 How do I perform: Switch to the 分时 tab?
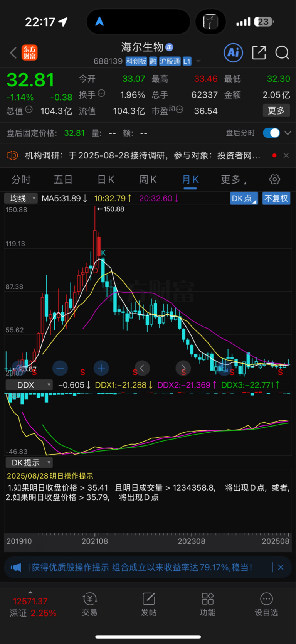click(x=21, y=179)
